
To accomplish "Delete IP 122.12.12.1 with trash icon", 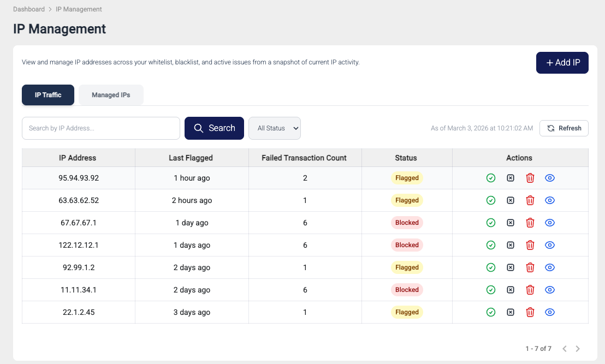I will click(x=530, y=245).
